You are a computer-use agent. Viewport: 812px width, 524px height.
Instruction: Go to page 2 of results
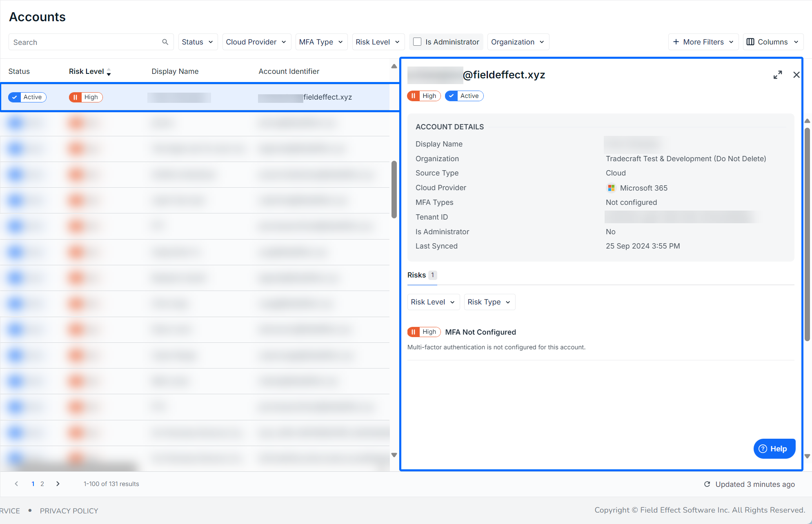(42, 484)
